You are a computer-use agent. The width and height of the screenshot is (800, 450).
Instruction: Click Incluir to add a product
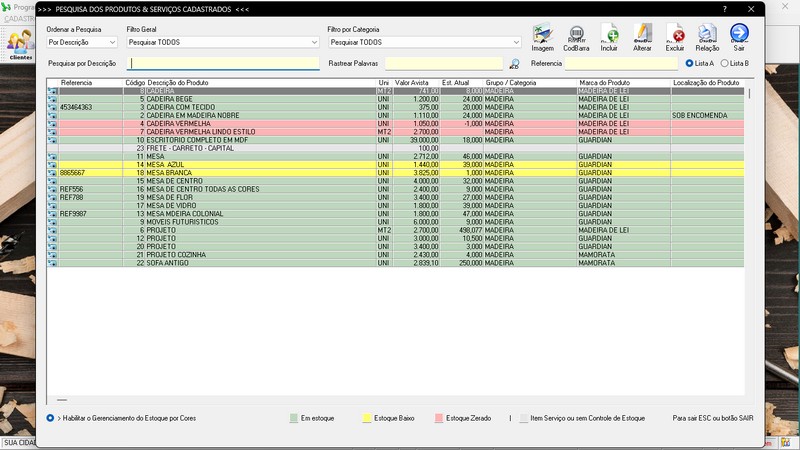(x=609, y=37)
